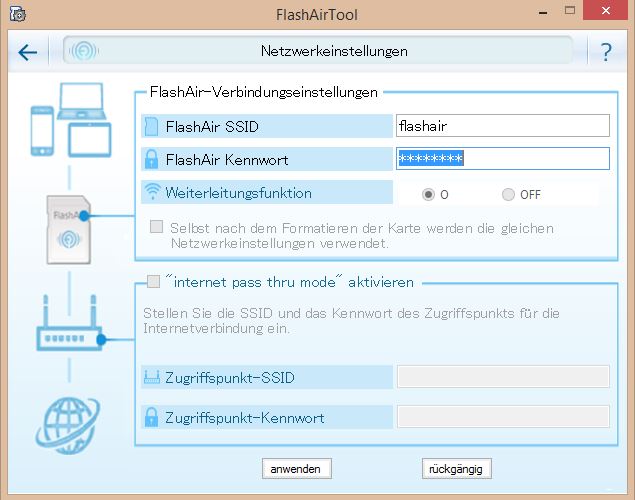Select the ON radio button for Weiterleitungsfunktion
The height and width of the screenshot is (500, 635).
pyautogui.click(x=429, y=194)
